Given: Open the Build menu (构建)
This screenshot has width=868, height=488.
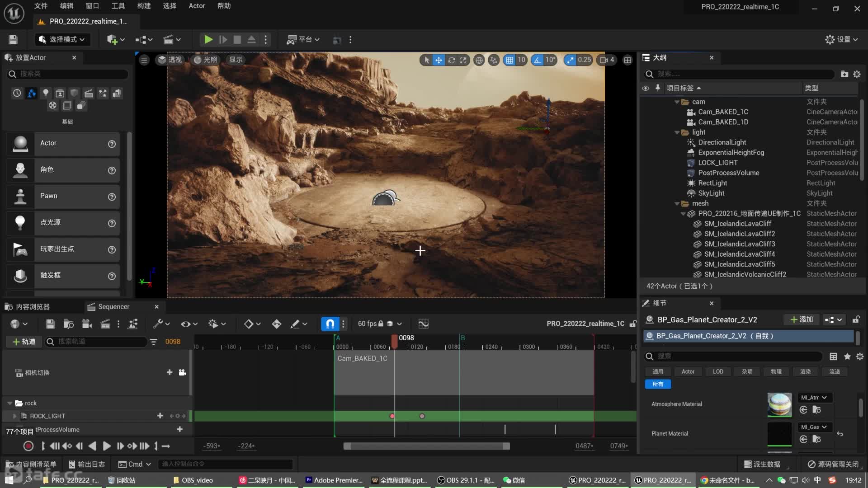Looking at the screenshot, I should (x=144, y=6).
